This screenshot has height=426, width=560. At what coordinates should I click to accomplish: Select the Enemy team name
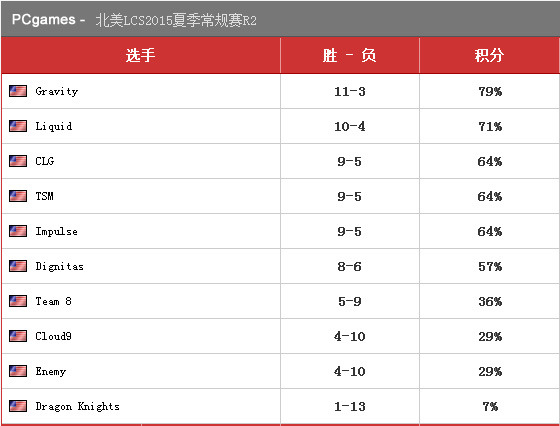(x=51, y=372)
